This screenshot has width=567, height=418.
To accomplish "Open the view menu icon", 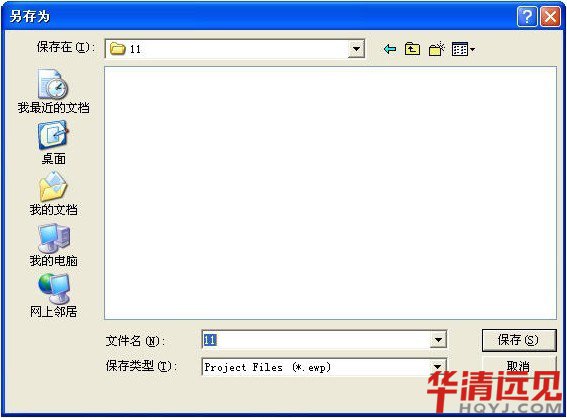I will coord(463,49).
